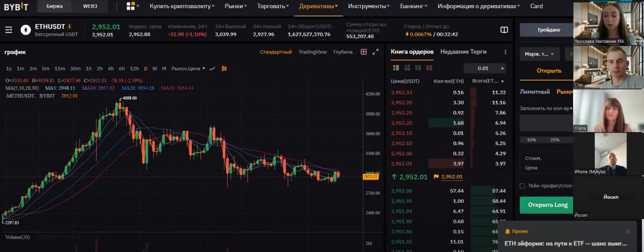644x252 pixels.
Task: Expand the Деривативы menu
Action: [x=318, y=6]
